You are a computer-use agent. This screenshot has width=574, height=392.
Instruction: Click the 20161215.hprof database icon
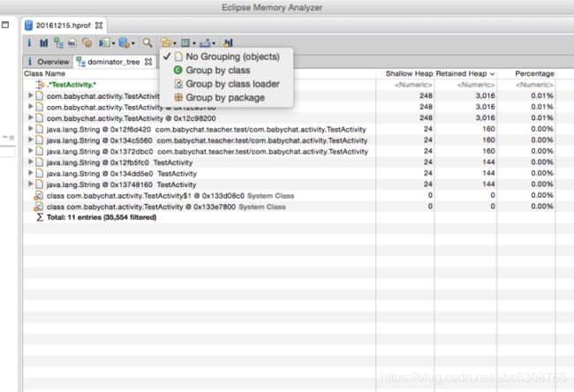click(x=28, y=26)
